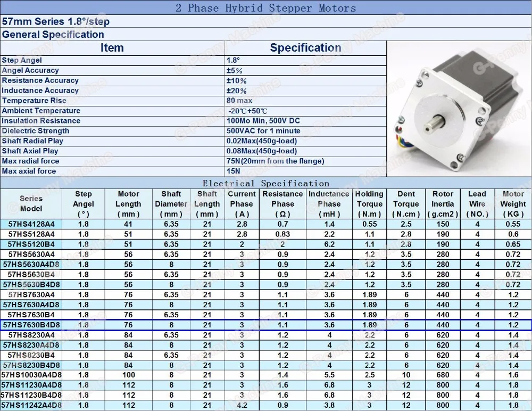Screen dimensions: 532x411
Task: Select model '57HS8230B4D8' cell
Action: coord(31,366)
